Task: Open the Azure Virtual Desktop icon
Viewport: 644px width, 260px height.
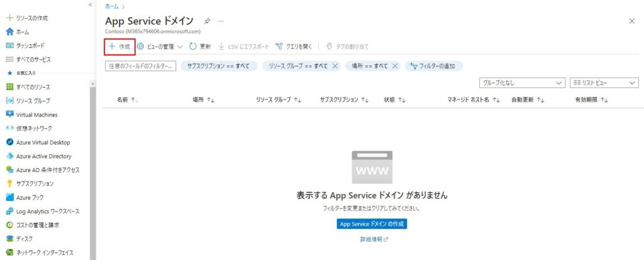Action: 10,142
